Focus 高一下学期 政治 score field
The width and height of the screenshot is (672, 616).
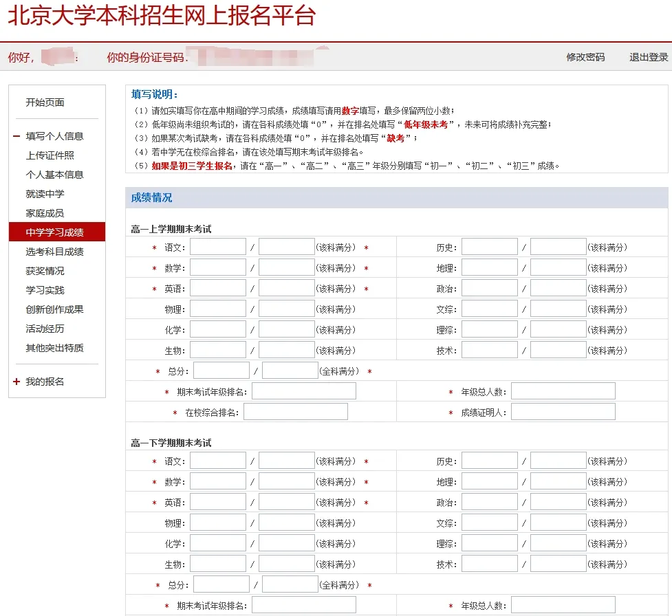point(490,502)
